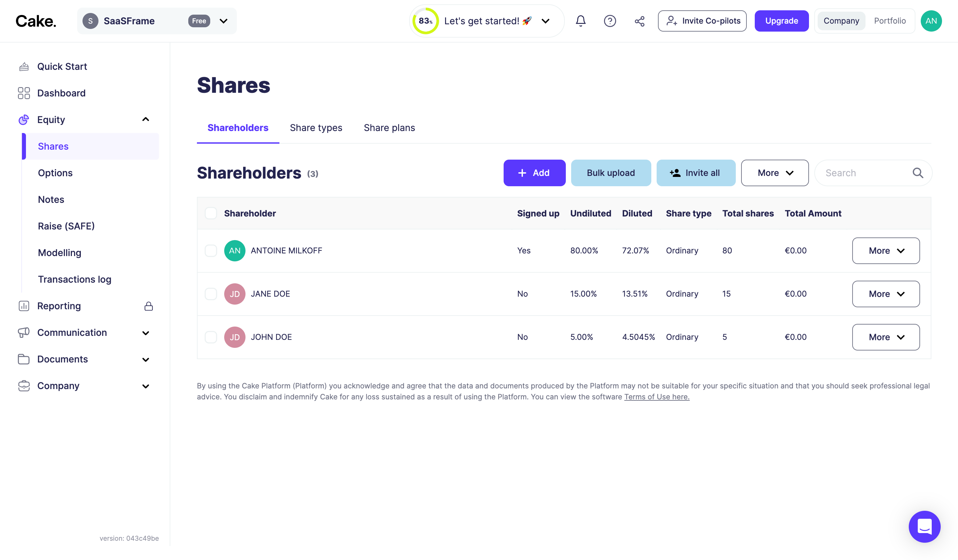This screenshot has height=560, width=958.
Task: Click the Reporting lock icon
Action: (x=149, y=306)
